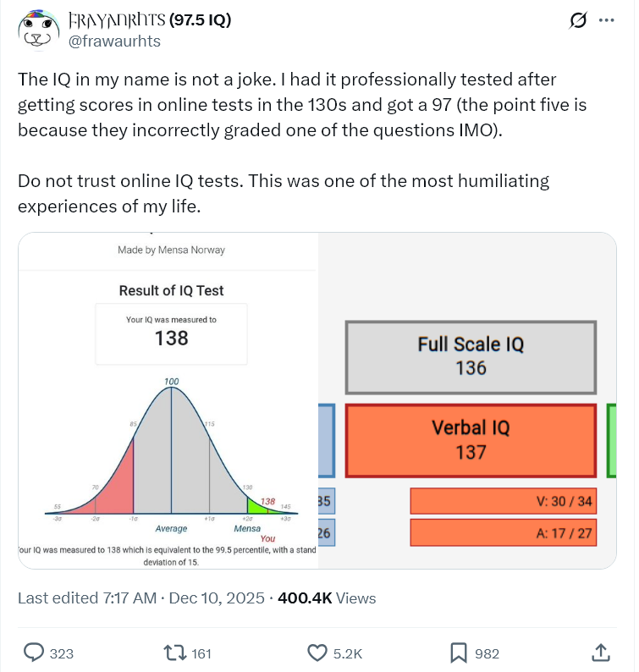The height and width of the screenshot is (672, 639).
Task: Open the Mensa Norway result image
Action: (169, 399)
